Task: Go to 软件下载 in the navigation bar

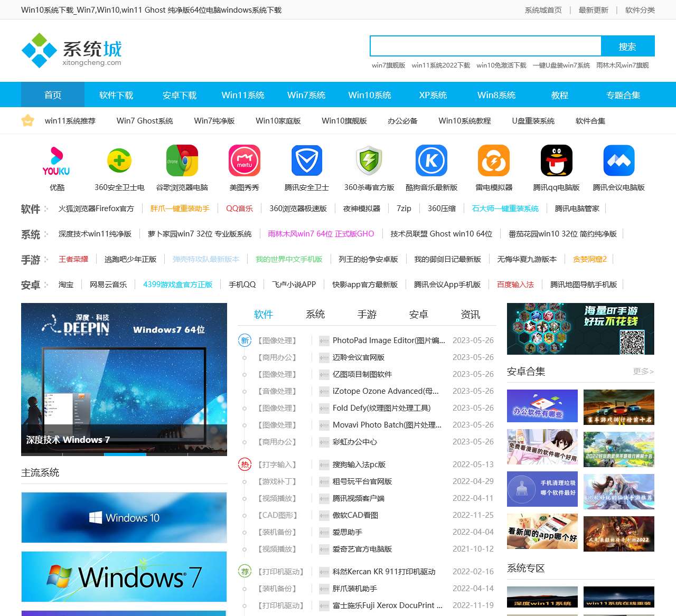Action: 116,95
